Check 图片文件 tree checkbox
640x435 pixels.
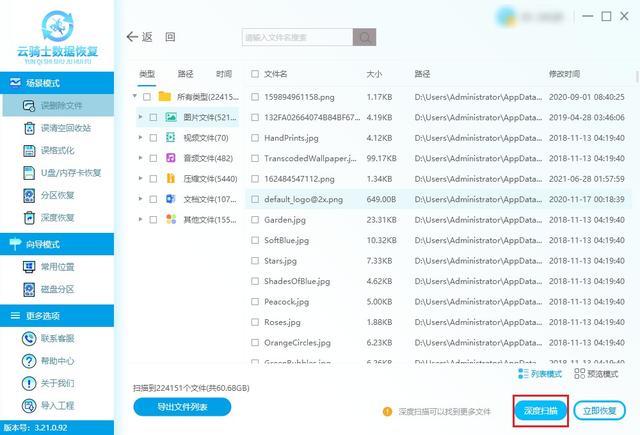(153, 117)
